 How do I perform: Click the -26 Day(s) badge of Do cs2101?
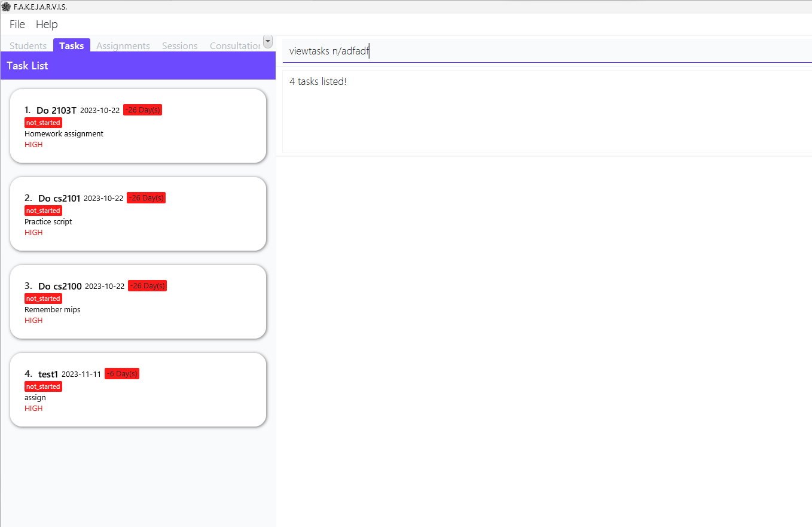[x=146, y=198]
